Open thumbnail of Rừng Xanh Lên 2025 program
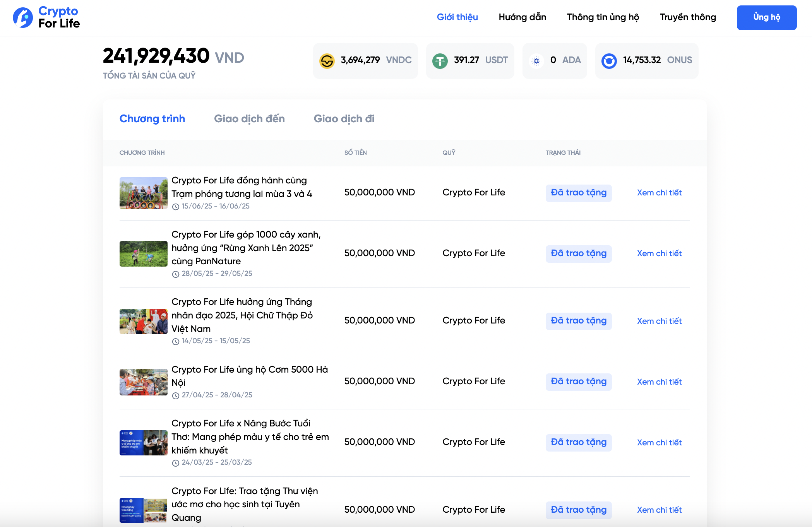This screenshot has width=812, height=527. [144, 254]
